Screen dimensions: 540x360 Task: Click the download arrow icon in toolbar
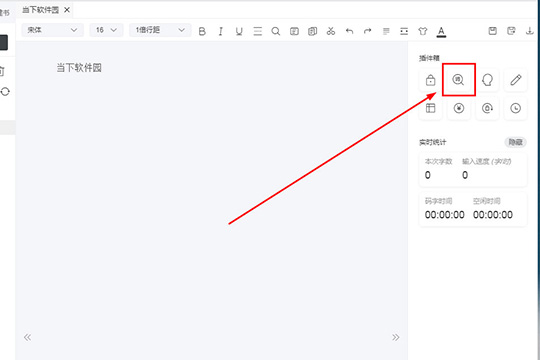(529, 31)
